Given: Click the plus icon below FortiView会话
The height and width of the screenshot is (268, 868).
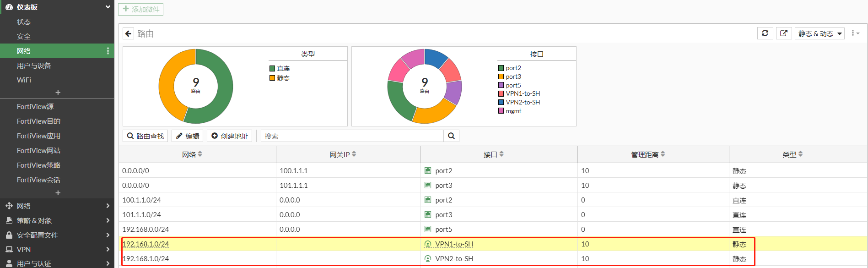Looking at the screenshot, I should [x=58, y=193].
